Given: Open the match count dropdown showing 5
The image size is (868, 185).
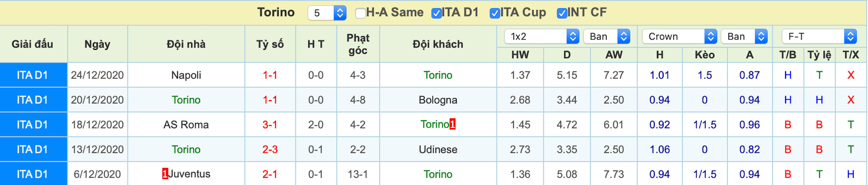Looking at the screenshot, I should point(327,13).
